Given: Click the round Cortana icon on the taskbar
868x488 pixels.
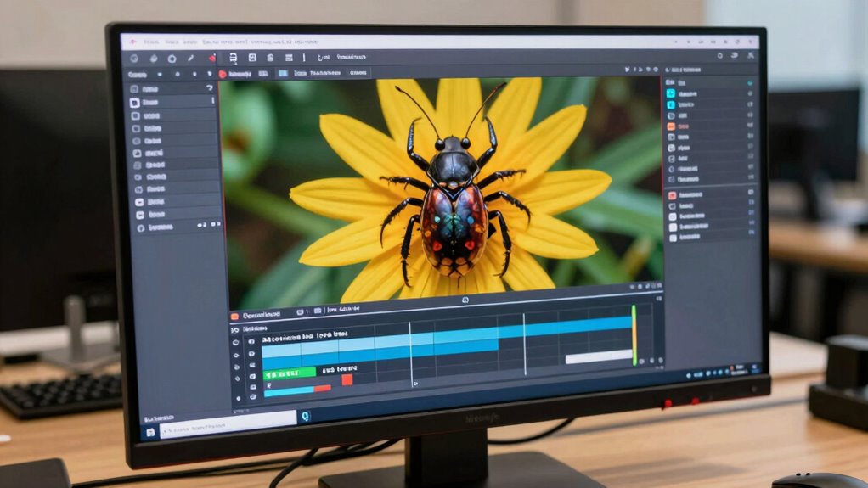Looking at the screenshot, I should 305,416.
